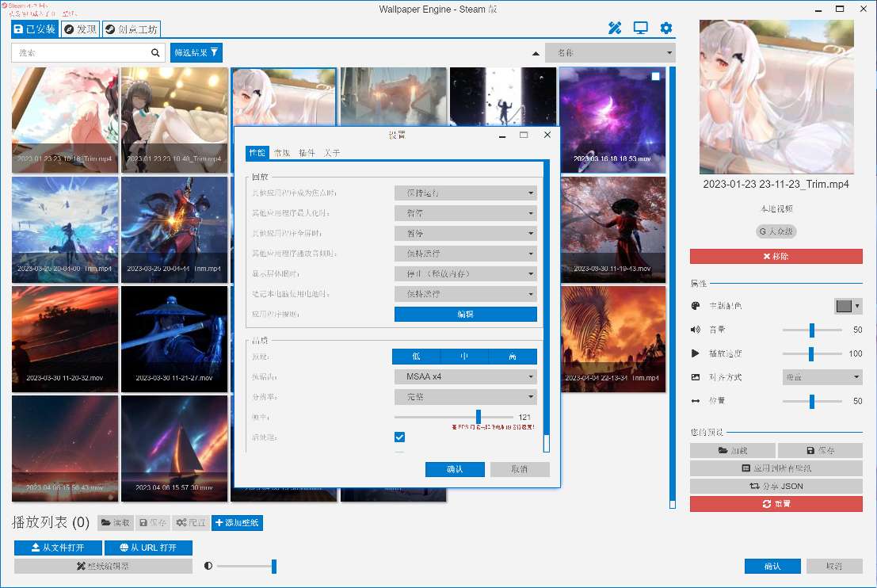Open the first playback dropdown showing 保持运行
Viewport: 877px width, 588px height.
tap(465, 193)
